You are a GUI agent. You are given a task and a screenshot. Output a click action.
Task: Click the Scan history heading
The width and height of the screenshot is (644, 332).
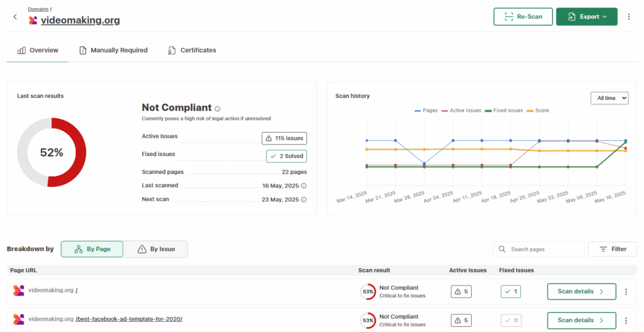click(x=352, y=96)
